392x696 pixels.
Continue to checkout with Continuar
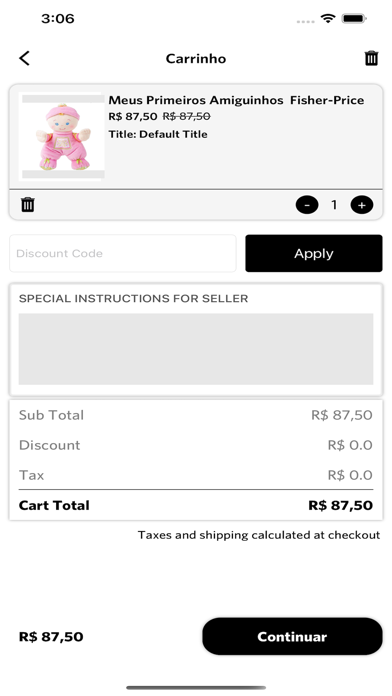[293, 637]
